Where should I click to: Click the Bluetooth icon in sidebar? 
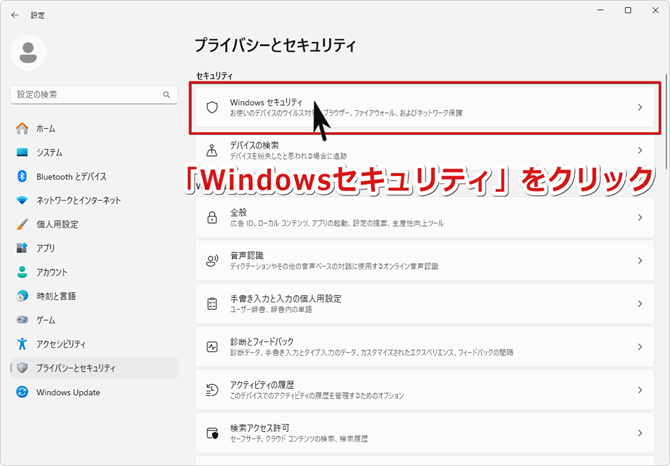pyautogui.click(x=22, y=176)
